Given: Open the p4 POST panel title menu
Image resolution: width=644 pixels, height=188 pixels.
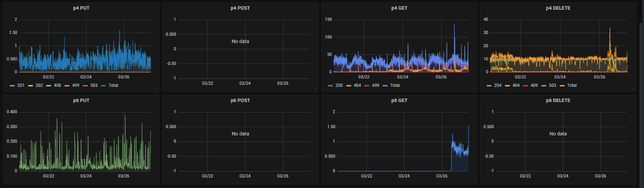Looking at the screenshot, I should click(x=240, y=8).
